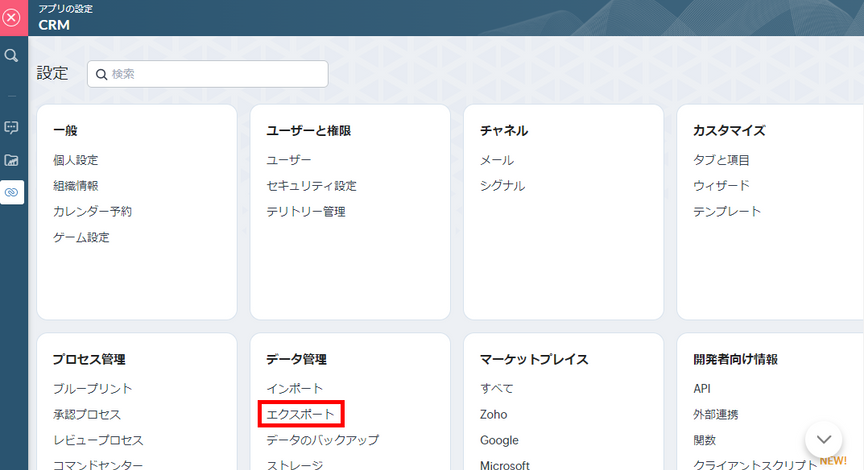Viewport: 864px width, 470px height.
Task: Open タブと項目 under カスタマイズ
Action: tap(721, 160)
